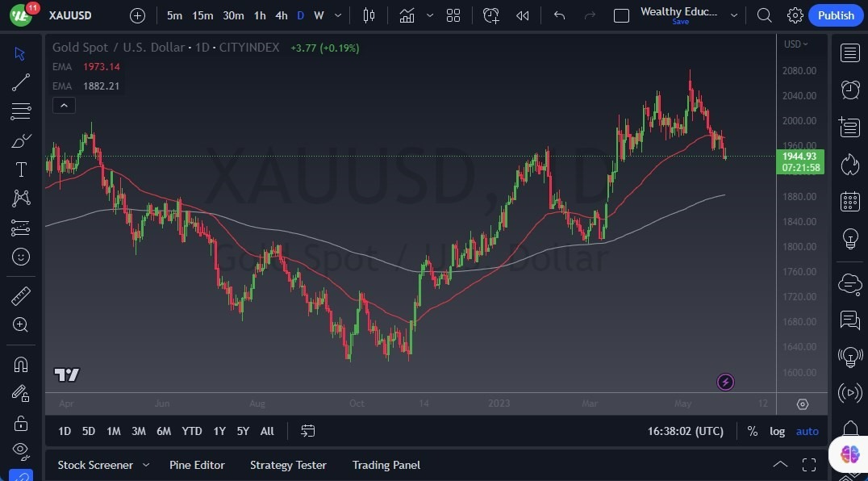Screen dimensions: 868x481
Task: Open the Strategy Tester tab
Action: click(x=288, y=465)
